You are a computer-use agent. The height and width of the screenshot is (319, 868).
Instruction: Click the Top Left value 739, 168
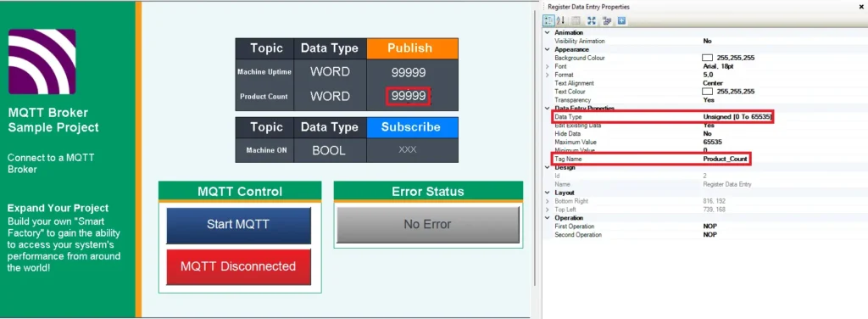pyautogui.click(x=715, y=210)
